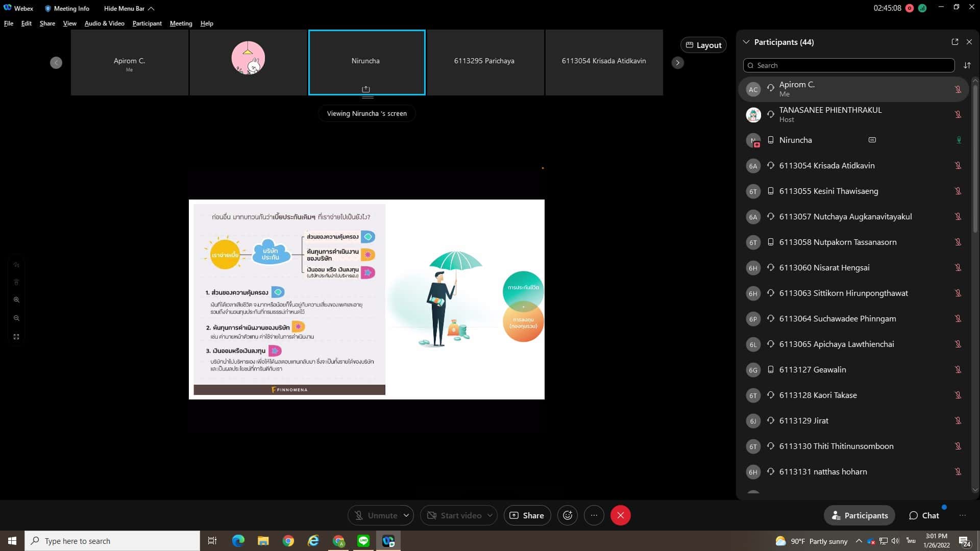Screen dimensions: 980x551
Task: Open the Audio & Video menu
Action: pyautogui.click(x=104, y=23)
